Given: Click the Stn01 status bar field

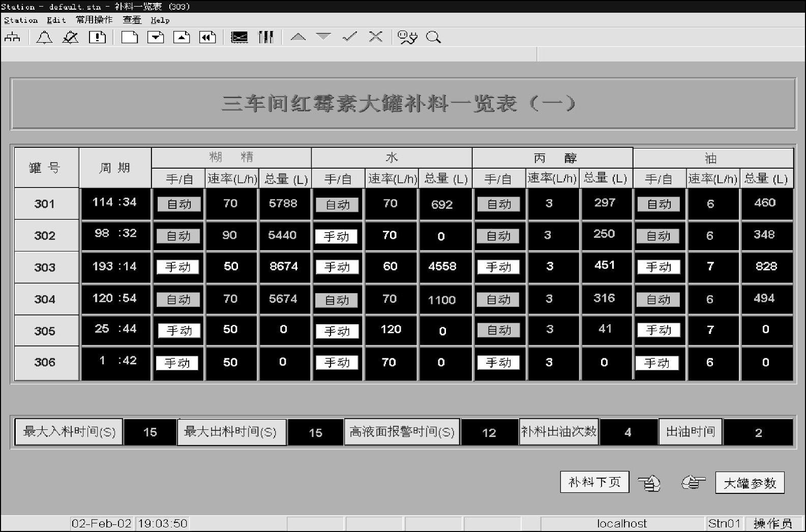Looking at the screenshot, I should pos(724,524).
